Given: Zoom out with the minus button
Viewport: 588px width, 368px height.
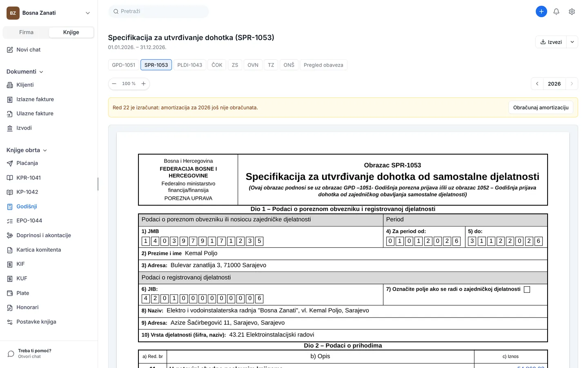Looking at the screenshot, I should (x=114, y=84).
